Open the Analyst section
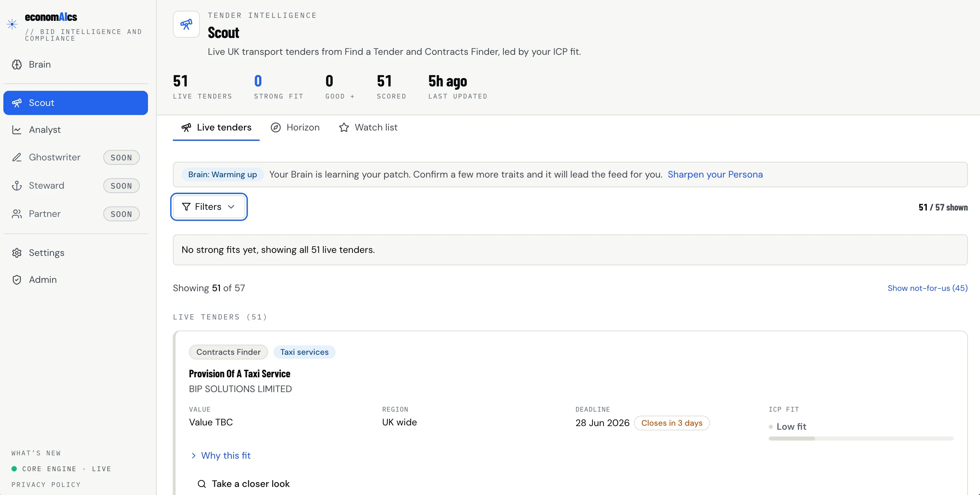 click(x=76, y=130)
